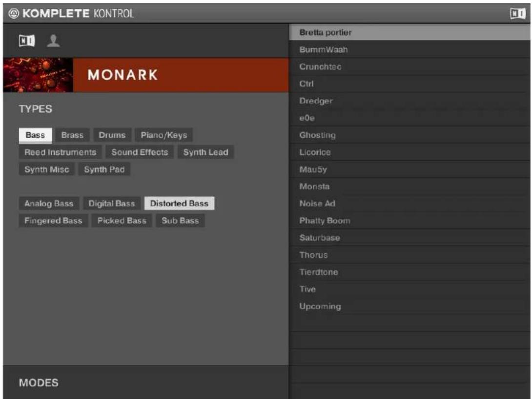The image size is (532, 399).
Task: Toggle the Reed Instruments type tag
Action: coord(61,152)
